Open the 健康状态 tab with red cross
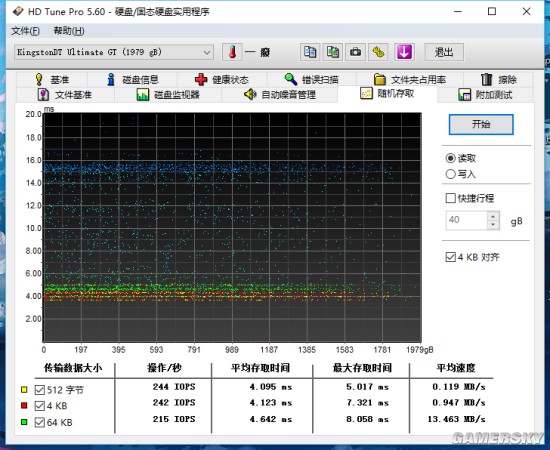 [222, 80]
